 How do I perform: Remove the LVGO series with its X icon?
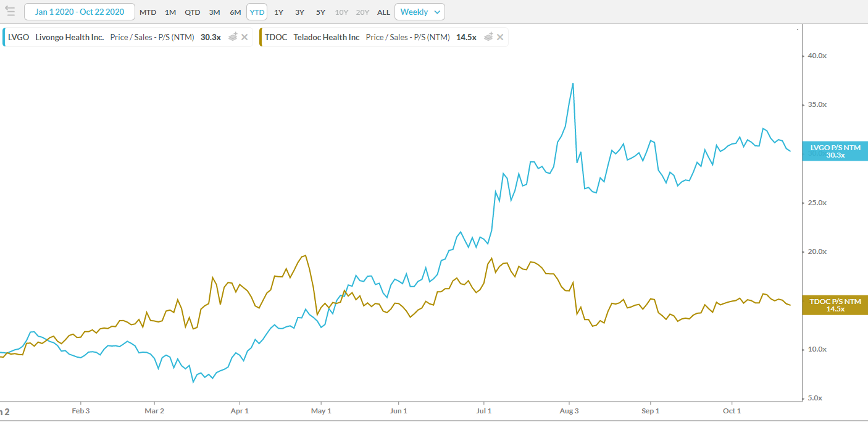coord(245,37)
